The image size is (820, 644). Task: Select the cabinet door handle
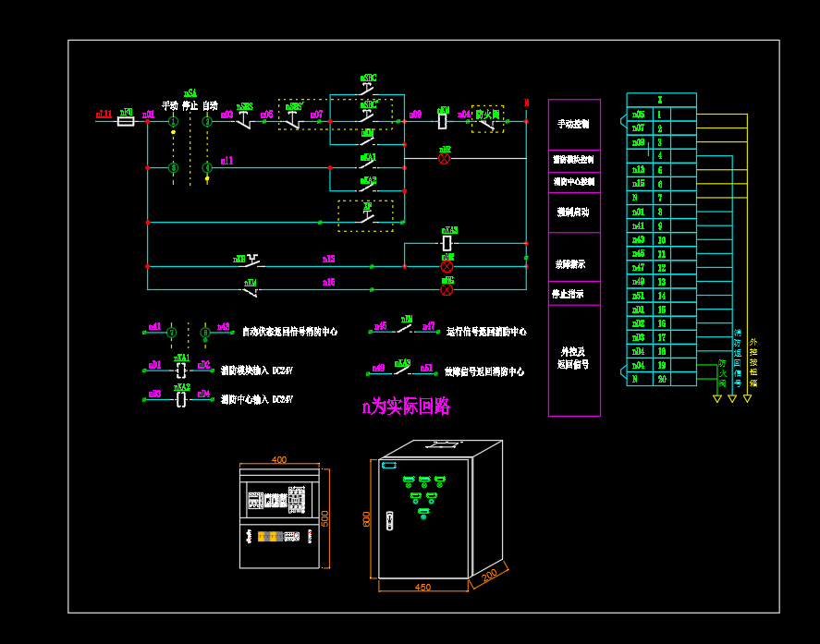tap(389, 520)
